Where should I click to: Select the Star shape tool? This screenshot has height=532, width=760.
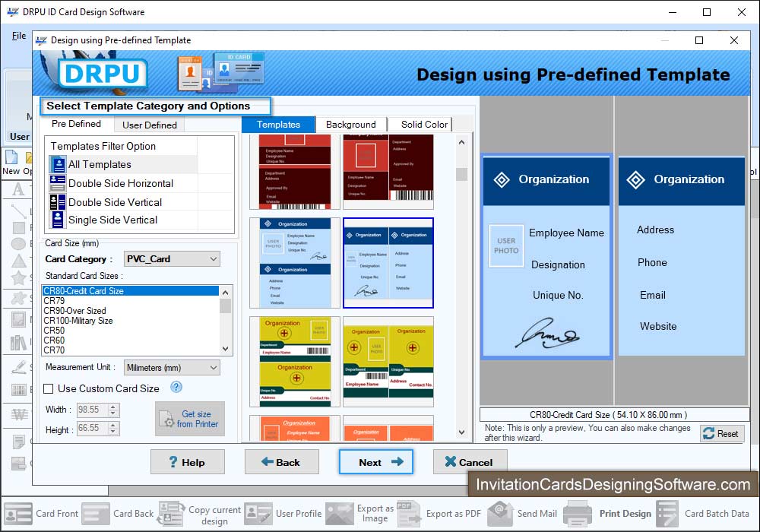[x=18, y=278]
